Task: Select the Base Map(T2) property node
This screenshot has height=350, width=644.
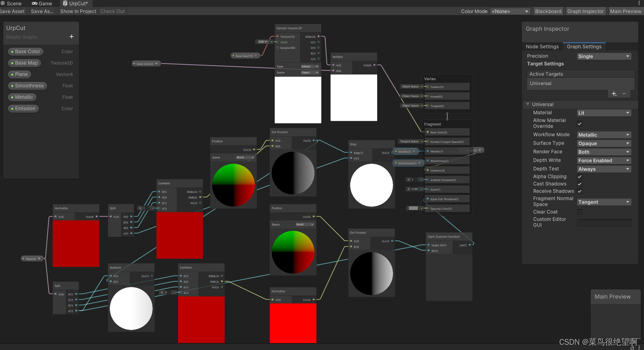Action: point(246,56)
